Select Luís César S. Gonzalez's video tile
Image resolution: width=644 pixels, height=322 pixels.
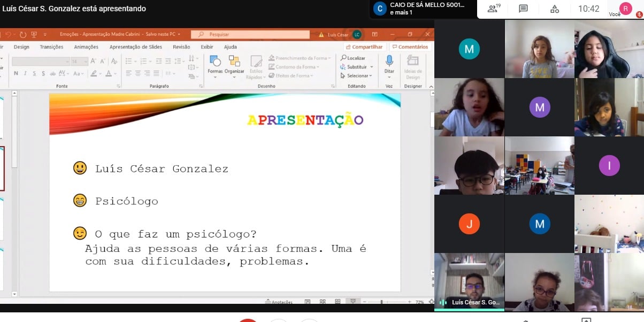pos(469,282)
